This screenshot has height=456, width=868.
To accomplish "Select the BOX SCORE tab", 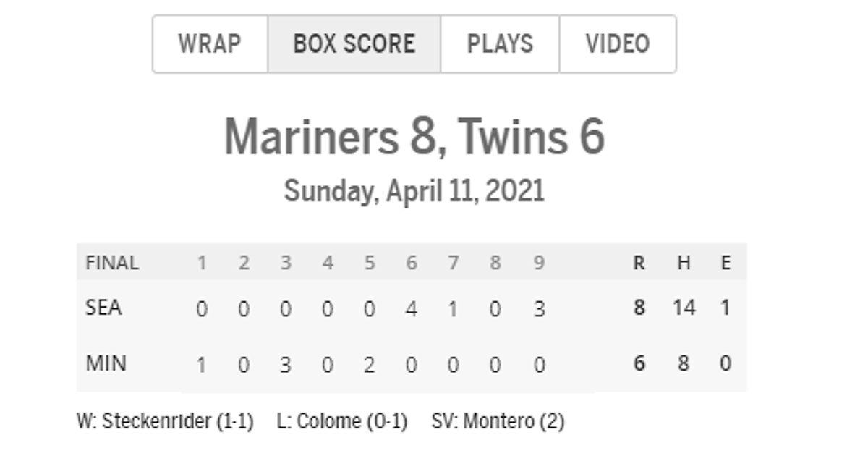I will (x=354, y=44).
